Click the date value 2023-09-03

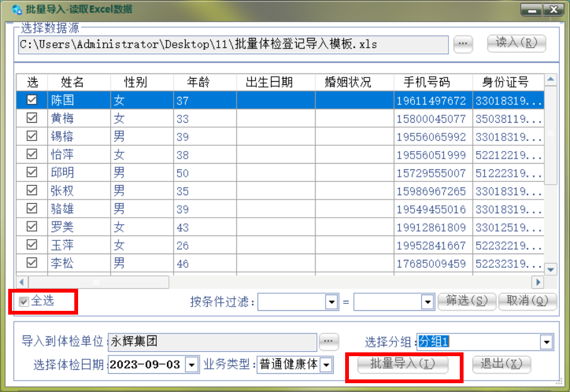145,364
